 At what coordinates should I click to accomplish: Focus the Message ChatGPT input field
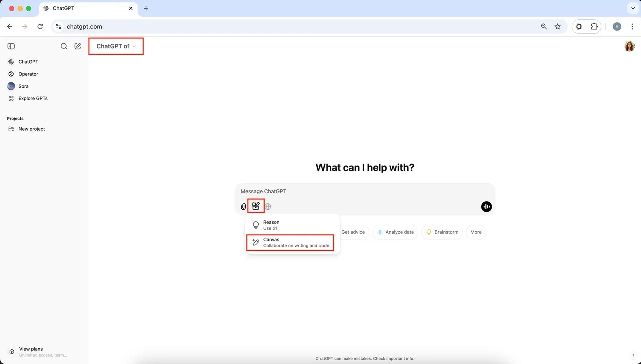365,191
